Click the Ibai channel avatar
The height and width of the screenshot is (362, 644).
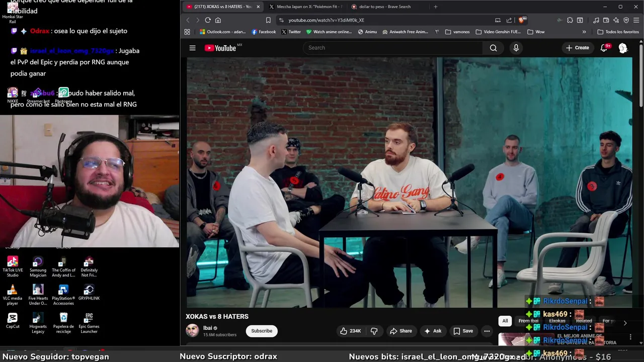(192, 330)
